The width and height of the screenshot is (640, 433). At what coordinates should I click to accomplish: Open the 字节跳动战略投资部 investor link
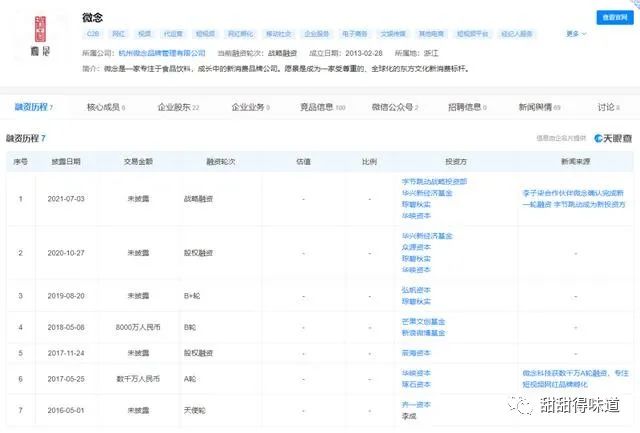click(434, 182)
